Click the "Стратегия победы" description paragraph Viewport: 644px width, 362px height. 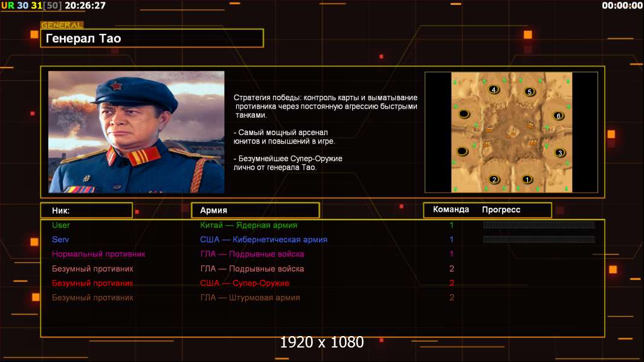click(x=326, y=106)
